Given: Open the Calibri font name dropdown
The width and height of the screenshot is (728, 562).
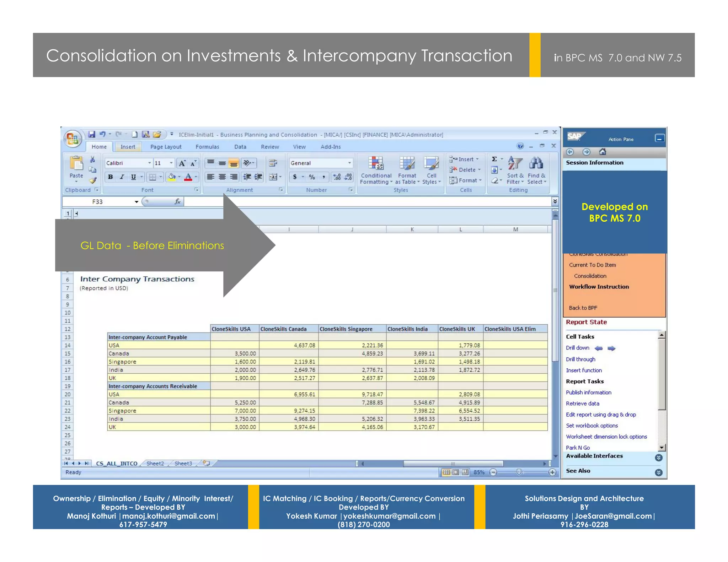Looking at the screenshot, I should (150, 163).
